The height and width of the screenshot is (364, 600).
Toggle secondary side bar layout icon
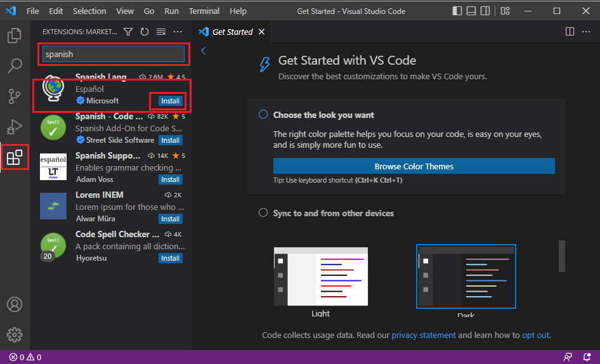point(485,11)
